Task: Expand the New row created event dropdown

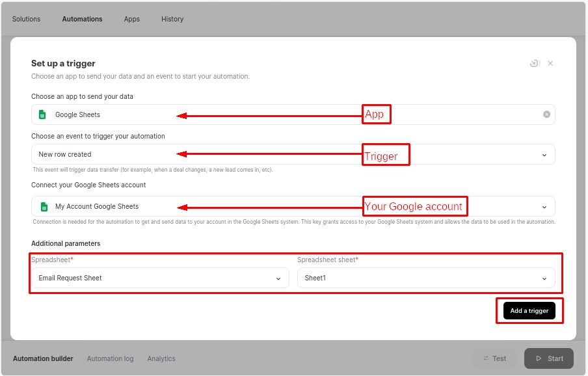Action: pyautogui.click(x=544, y=155)
